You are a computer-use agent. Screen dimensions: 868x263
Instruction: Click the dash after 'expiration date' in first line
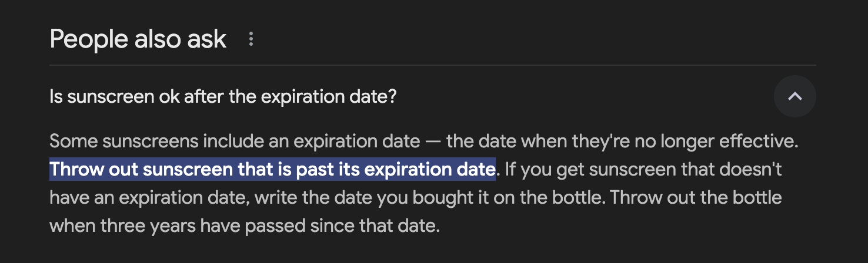pos(433,141)
